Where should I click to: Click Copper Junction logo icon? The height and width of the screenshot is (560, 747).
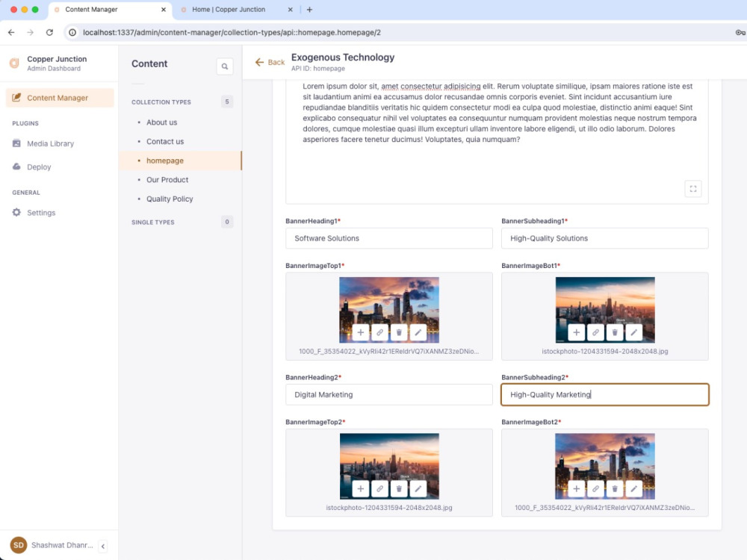coord(14,63)
